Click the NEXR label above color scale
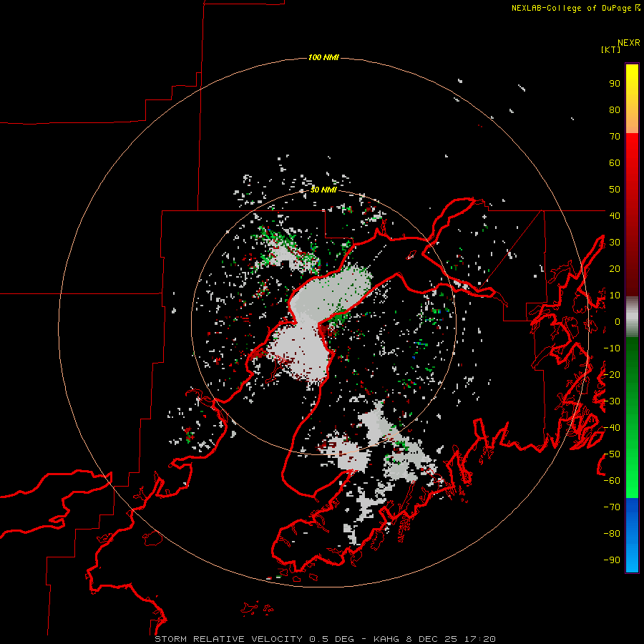The height and width of the screenshot is (644, 644). click(628, 42)
